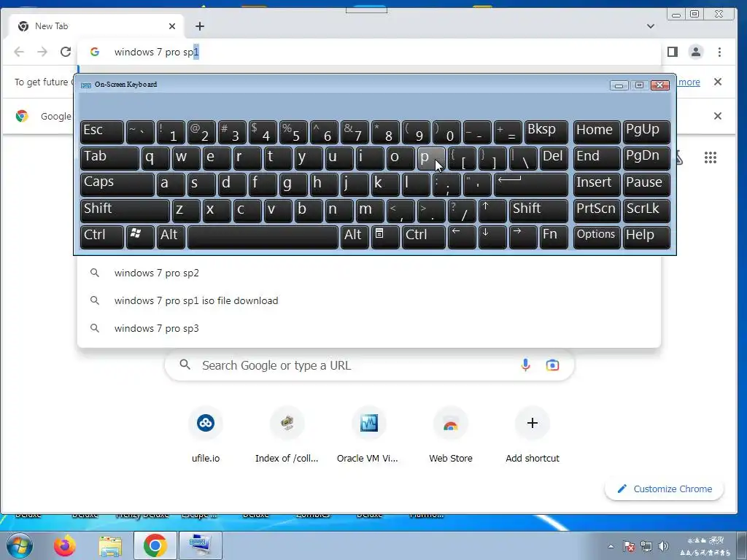This screenshot has height=560, width=747.
Task: Switch to On-Screen Keyboard taskbar item
Action: pos(200,545)
